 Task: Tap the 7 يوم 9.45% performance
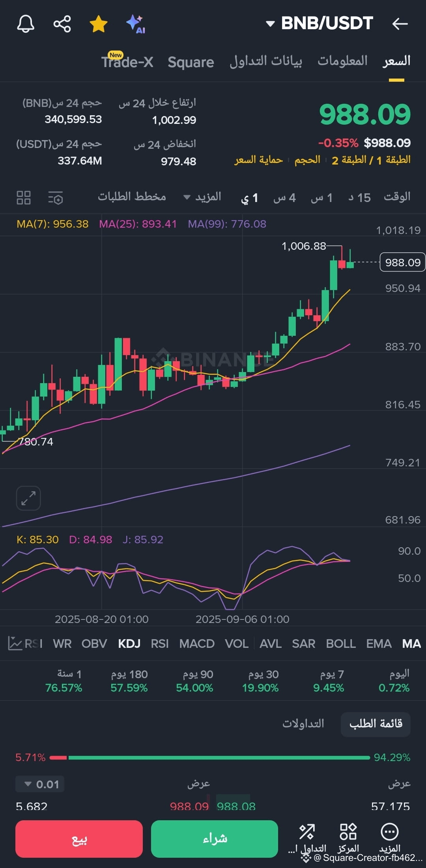[329, 681]
